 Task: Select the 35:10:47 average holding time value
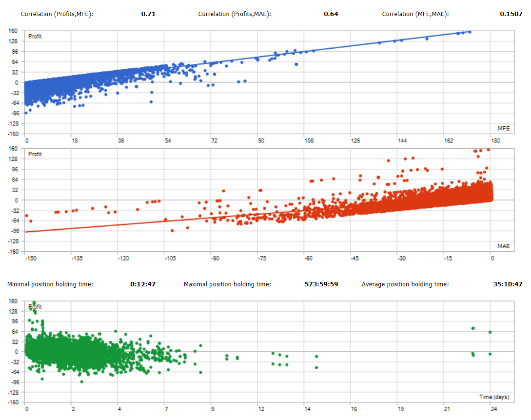508,284
